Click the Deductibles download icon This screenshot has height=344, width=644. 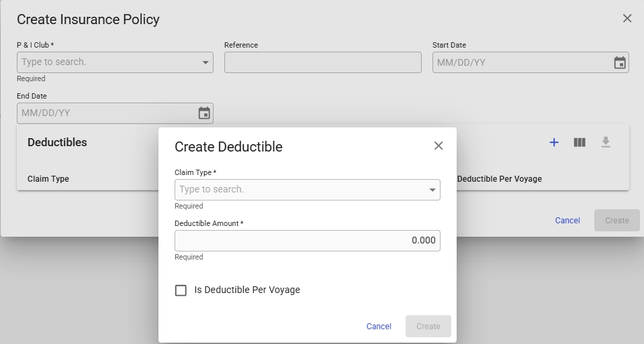[x=606, y=142]
